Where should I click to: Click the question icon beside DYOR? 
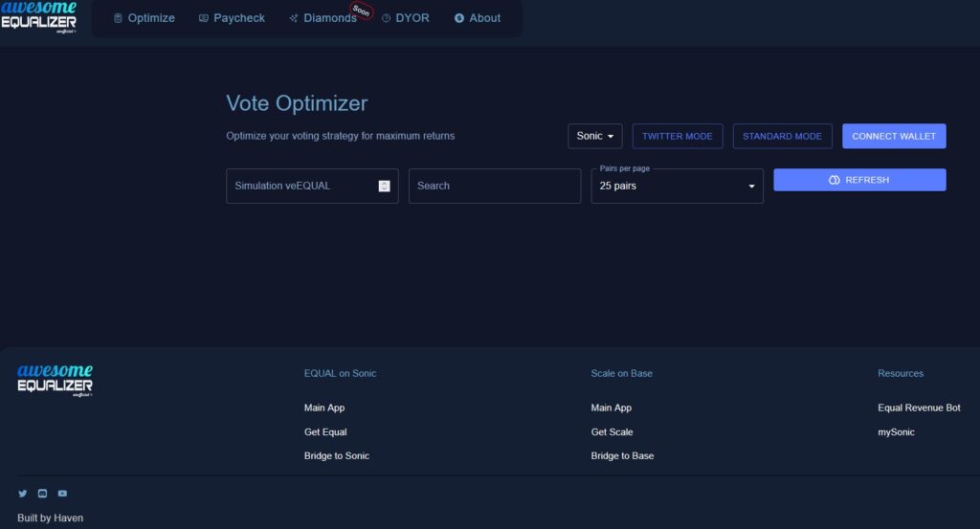tap(387, 18)
